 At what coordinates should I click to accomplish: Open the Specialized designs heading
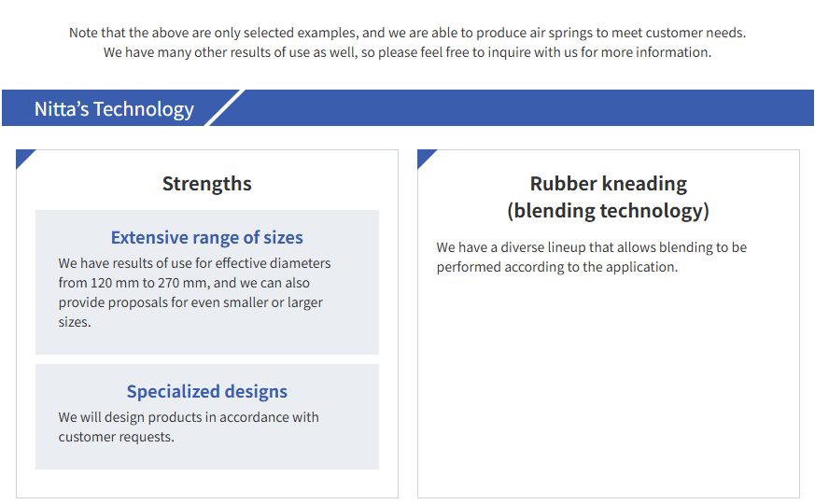[x=206, y=392]
